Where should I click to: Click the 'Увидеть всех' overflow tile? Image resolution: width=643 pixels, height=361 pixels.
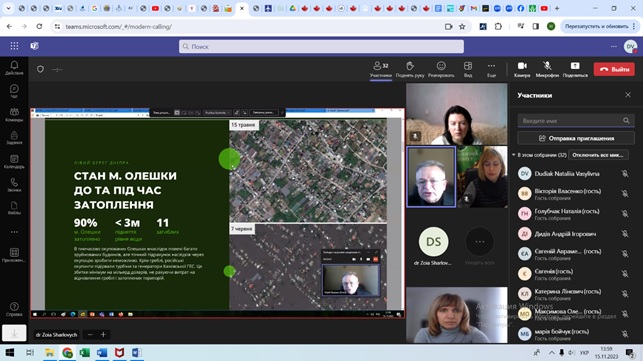479,246
